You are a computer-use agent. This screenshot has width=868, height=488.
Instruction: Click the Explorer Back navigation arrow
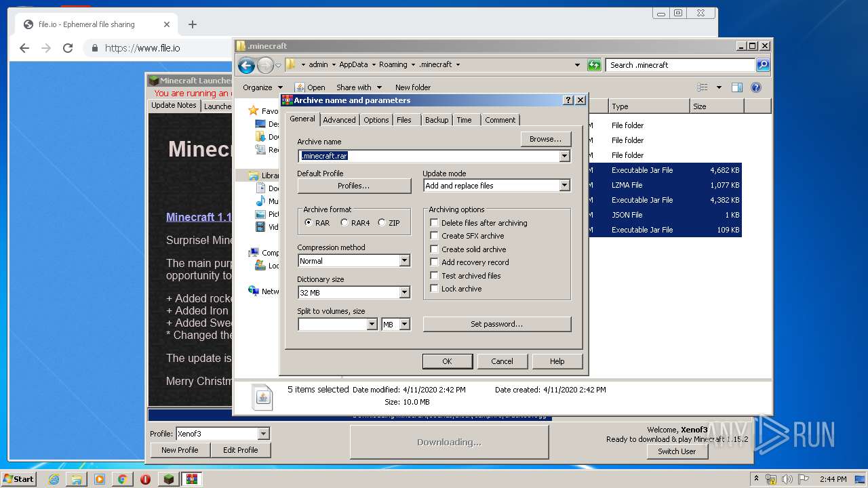pyautogui.click(x=246, y=65)
